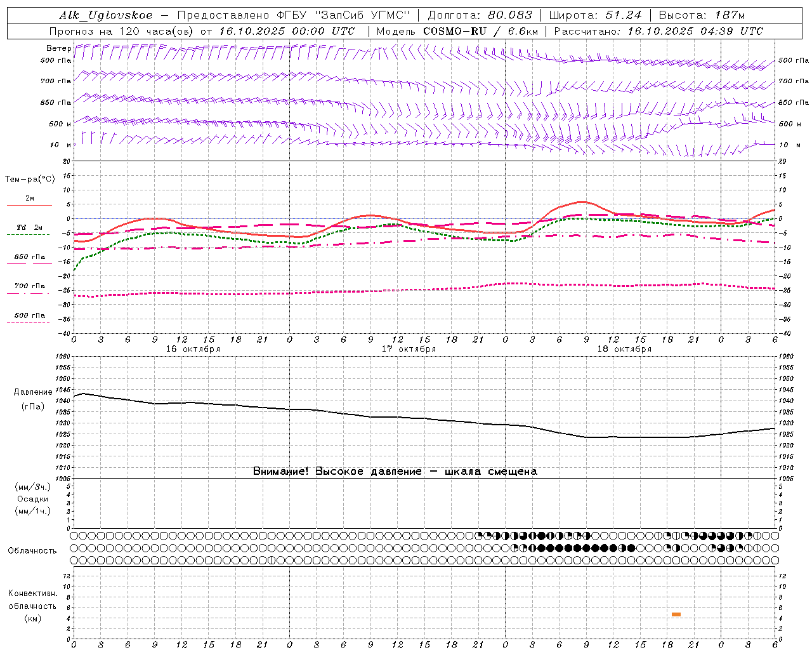
Task: Click the 850 гПа entry in the temperature legend
Action: coord(30,257)
